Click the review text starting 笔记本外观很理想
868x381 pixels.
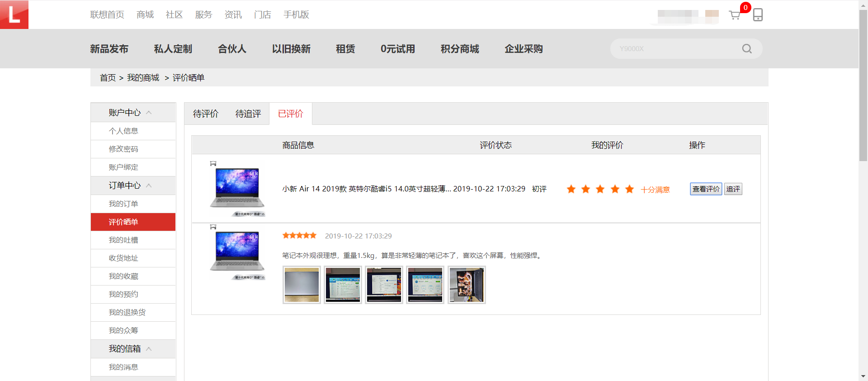pyautogui.click(x=413, y=256)
